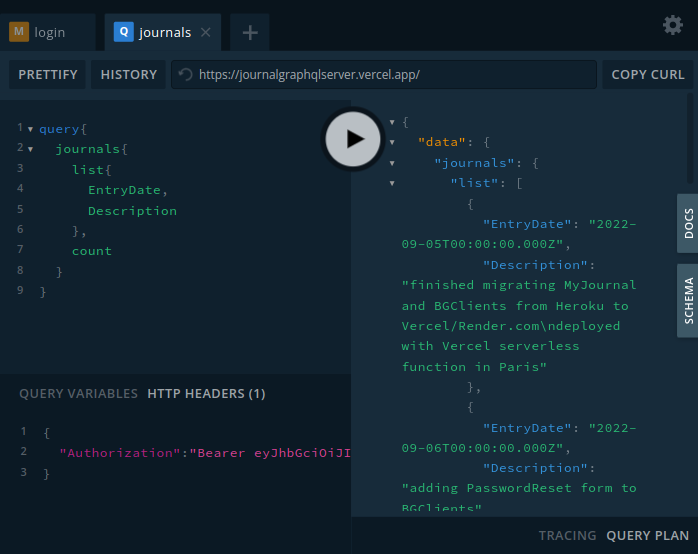
Task: Add a new tab with the plus icon
Action: pos(250,32)
